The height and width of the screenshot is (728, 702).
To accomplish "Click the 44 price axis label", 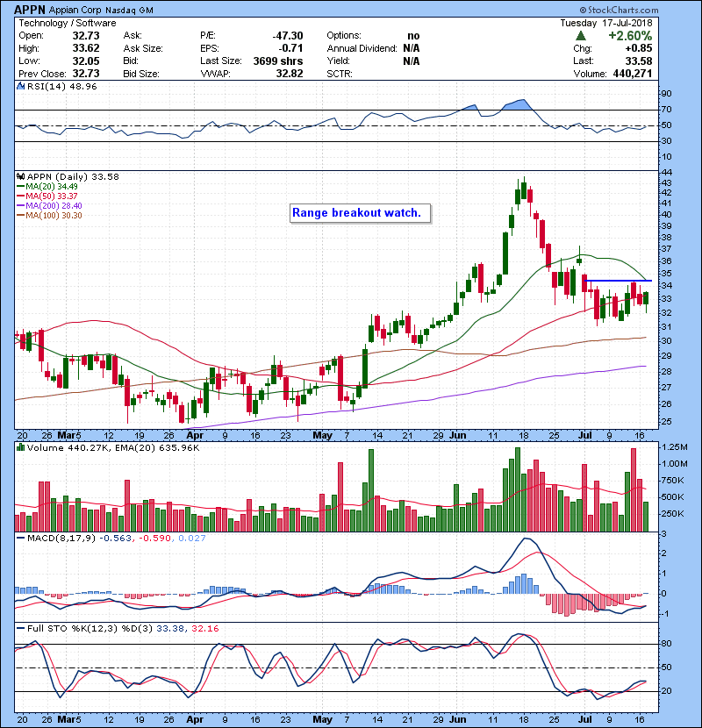I will (666, 173).
